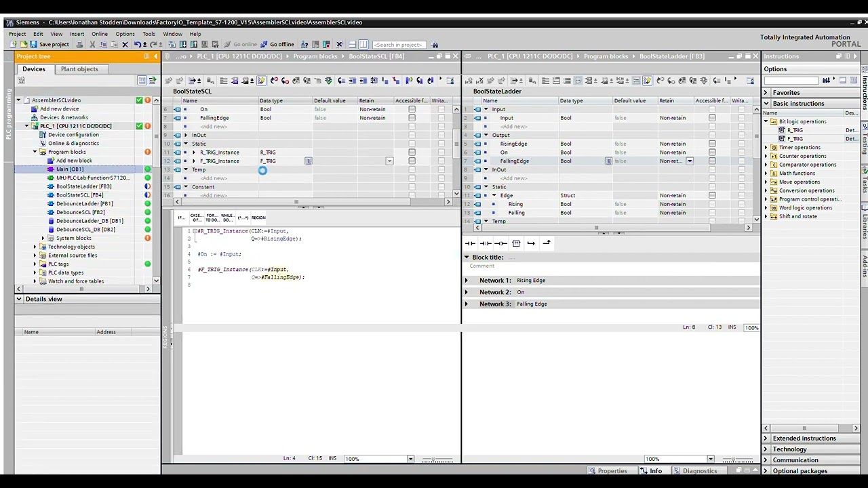868x488 pixels.
Task: Insert comment (*...*) snippet in SCL editor
Action: (243, 218)
